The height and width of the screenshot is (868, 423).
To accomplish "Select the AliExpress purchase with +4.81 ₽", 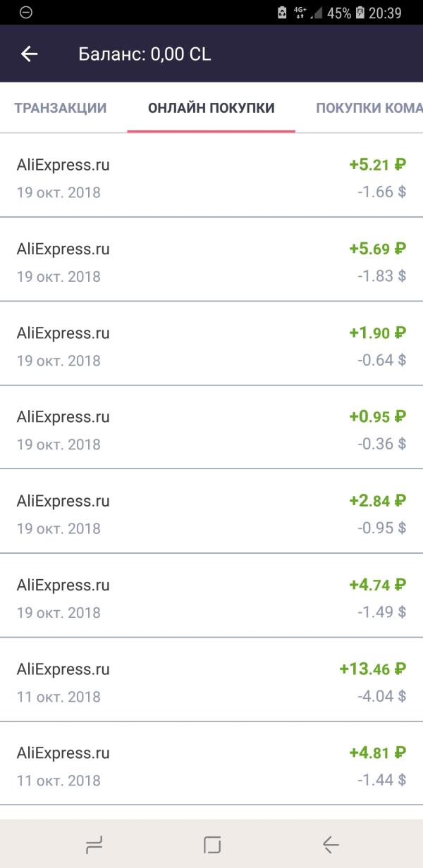I will click(x=211, y=763).
